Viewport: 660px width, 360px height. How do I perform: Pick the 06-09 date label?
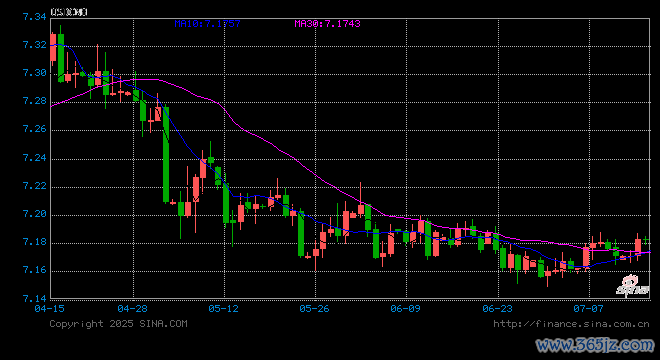coord(405,309)
